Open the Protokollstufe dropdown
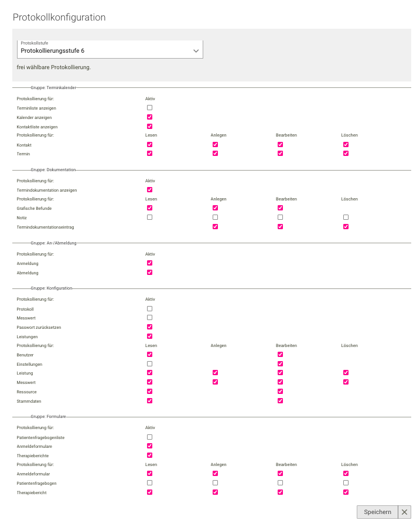The width and height of the screenshot is (420, 527). (110, 50)
